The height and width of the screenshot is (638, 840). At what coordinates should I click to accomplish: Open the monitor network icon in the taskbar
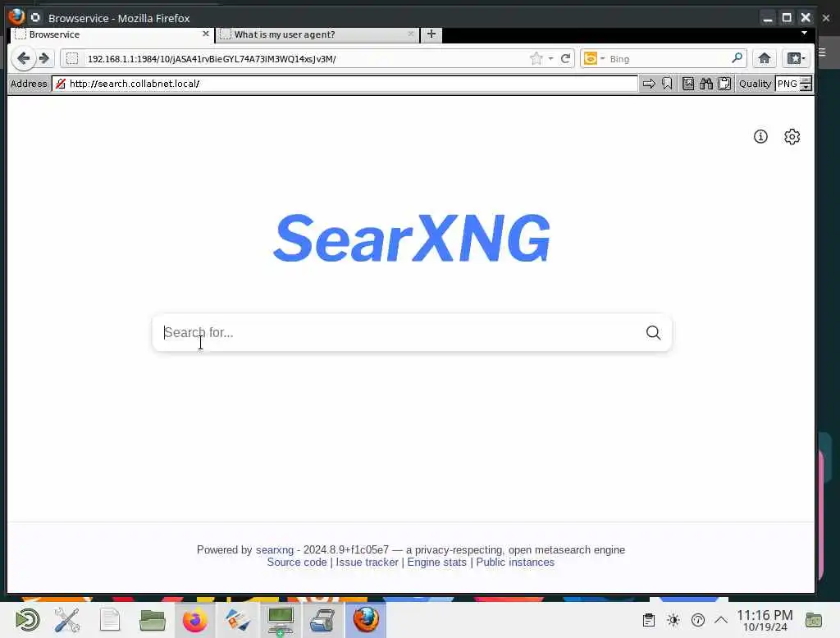coord(281,620)
